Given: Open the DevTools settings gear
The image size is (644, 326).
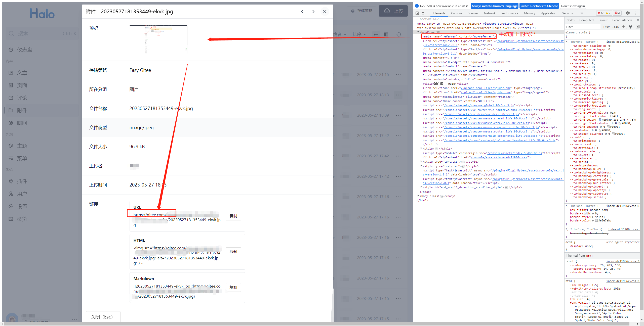Looking at the screenshot, I should tap(628, 13).
